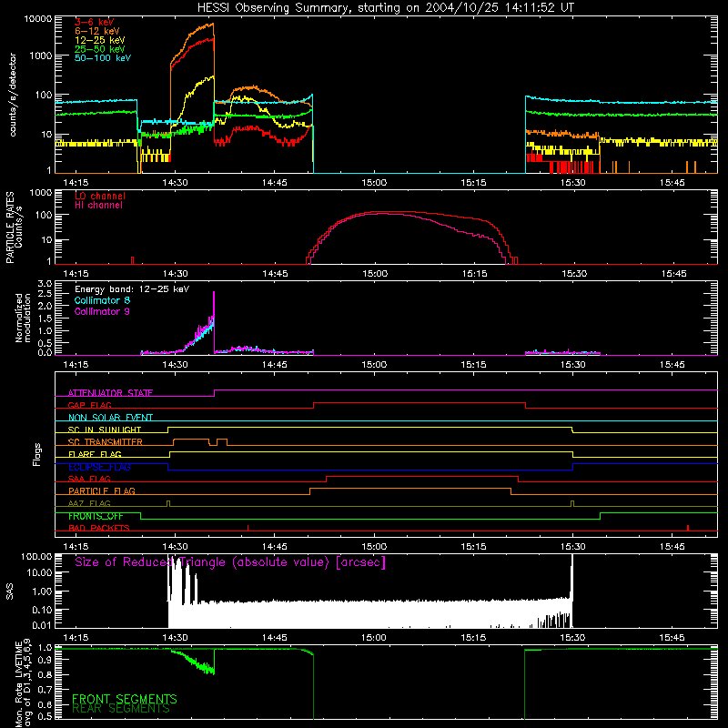Image resolution: width=728 pixels, height=728 pixels.
Task: Select the ATTENUATOR_STATE flag label
Action: (x=110, y=393)
